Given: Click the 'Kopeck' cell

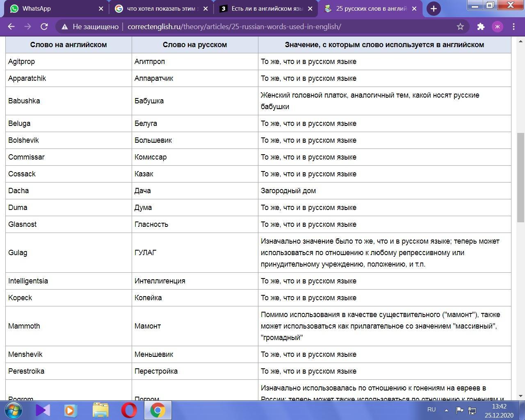Looking at the screenshot, I should 68,298.
